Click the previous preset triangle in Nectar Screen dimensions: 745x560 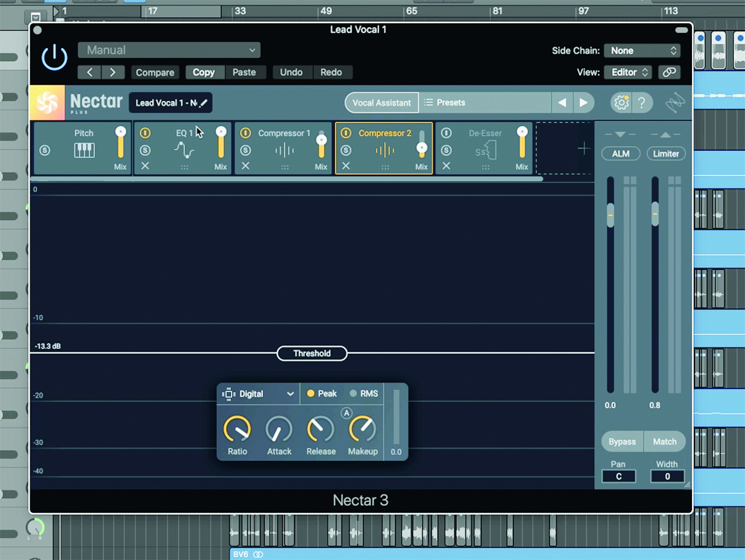(x=562, y=103)
